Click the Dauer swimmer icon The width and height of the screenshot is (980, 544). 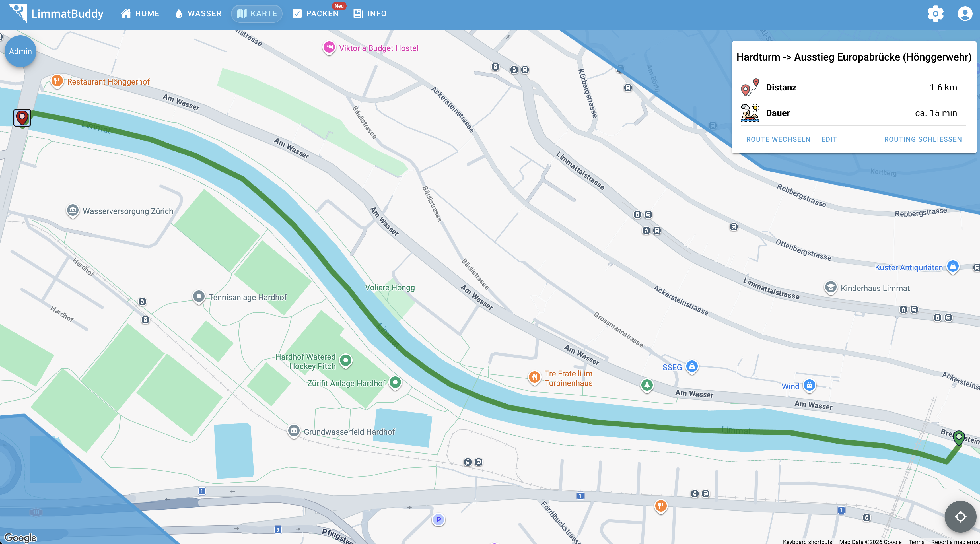[x=750, y=113]
